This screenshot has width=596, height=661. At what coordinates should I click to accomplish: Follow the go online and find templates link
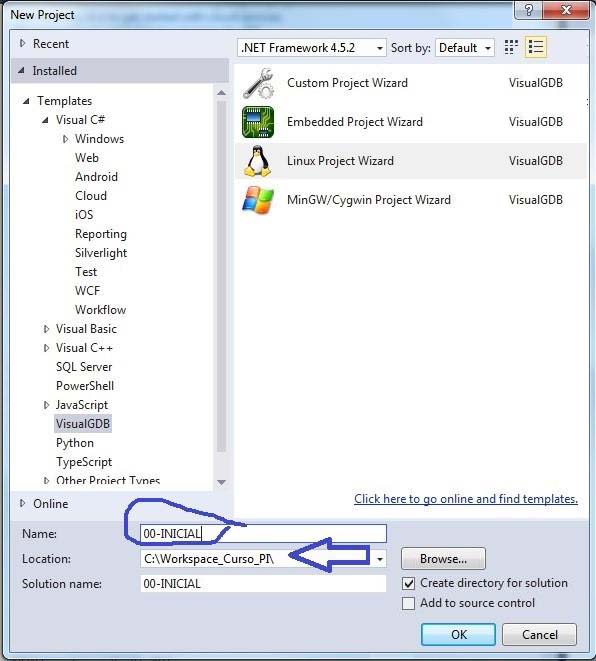(466, 499)
